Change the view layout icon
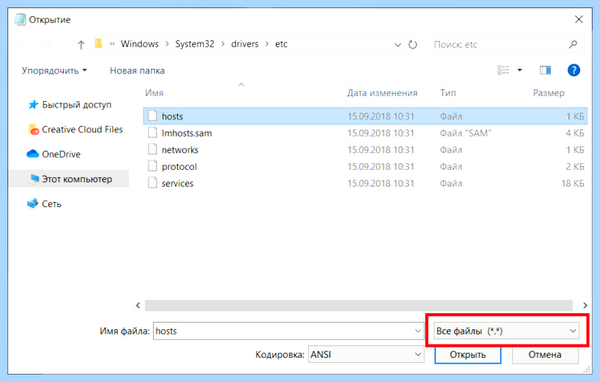The width and height of the screenshot is (600, 382). pos(503,70)
